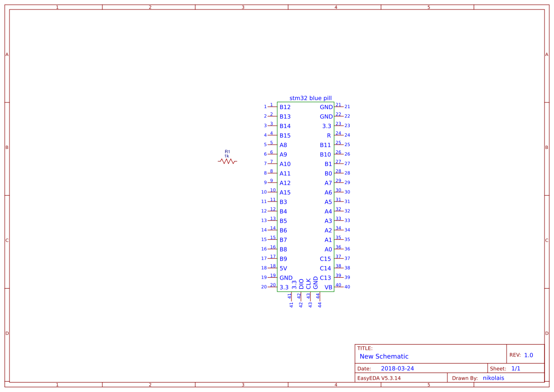Click pin label B3
The height and width of the screenshot is (392, 554).
pyautogui.click(x=283, y=202)
